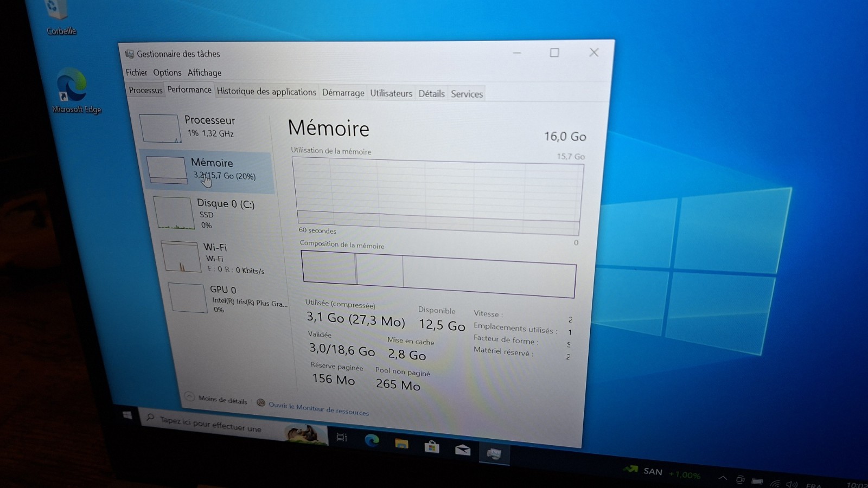Click the 265 Mo non-paged pool value
The image size is (868, 488).
(398, 384)
